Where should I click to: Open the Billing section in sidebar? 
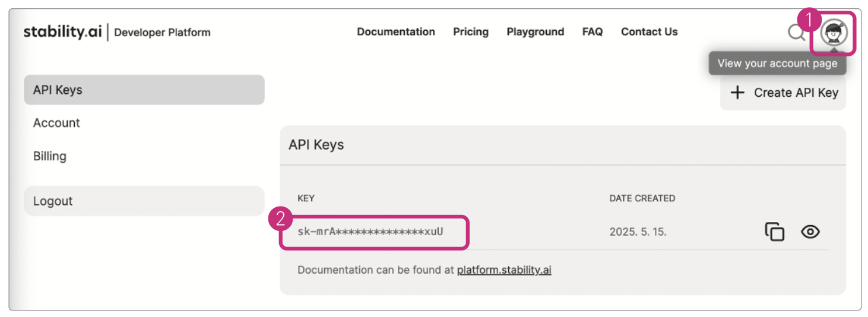click(x=50, y=156)
